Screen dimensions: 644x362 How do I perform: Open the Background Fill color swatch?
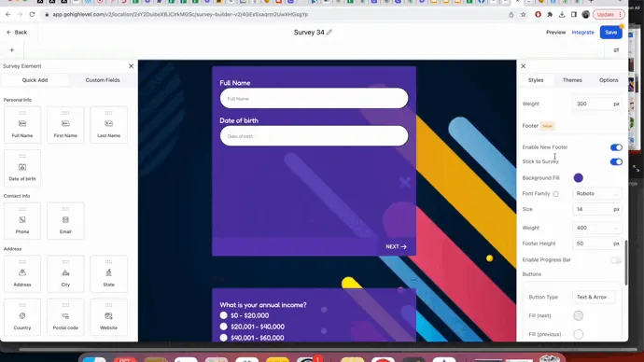tap(579, 177)
